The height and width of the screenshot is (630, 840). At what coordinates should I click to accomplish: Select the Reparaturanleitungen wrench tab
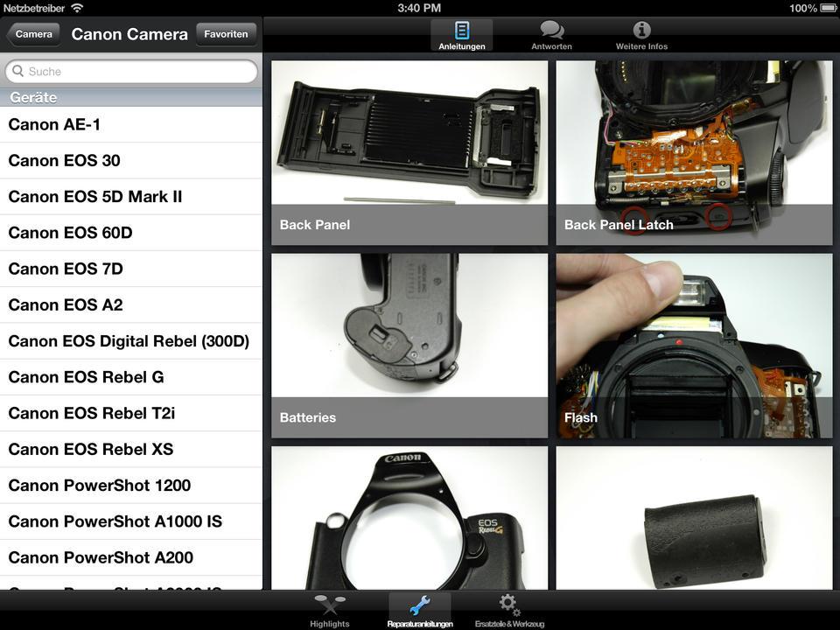point(419,611)
